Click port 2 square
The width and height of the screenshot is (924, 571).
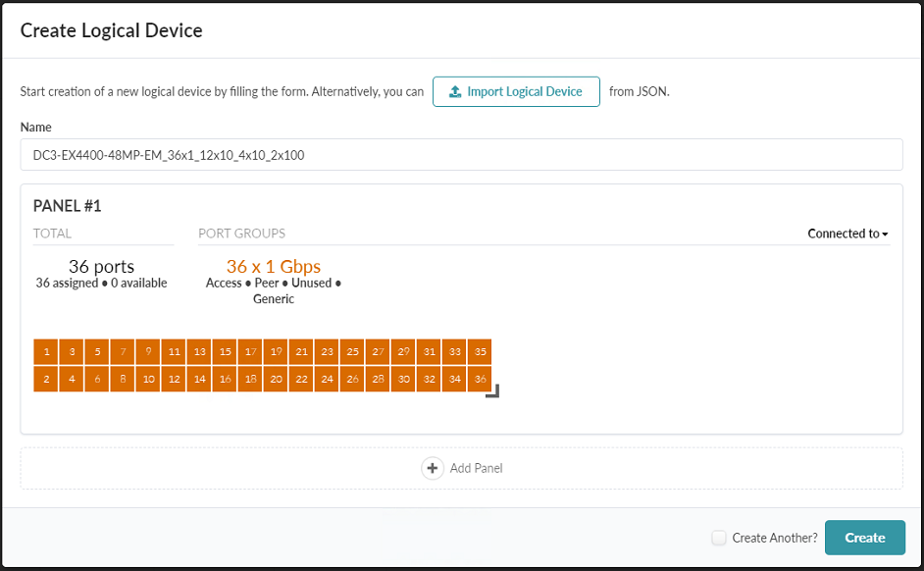tap(46, 379)
